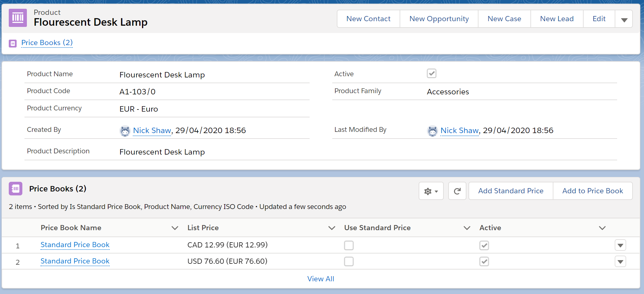The image size is (644, 294).
Task: Click the Product icon beside the record title
Action: pyautogui.click(x=18, y=18)
